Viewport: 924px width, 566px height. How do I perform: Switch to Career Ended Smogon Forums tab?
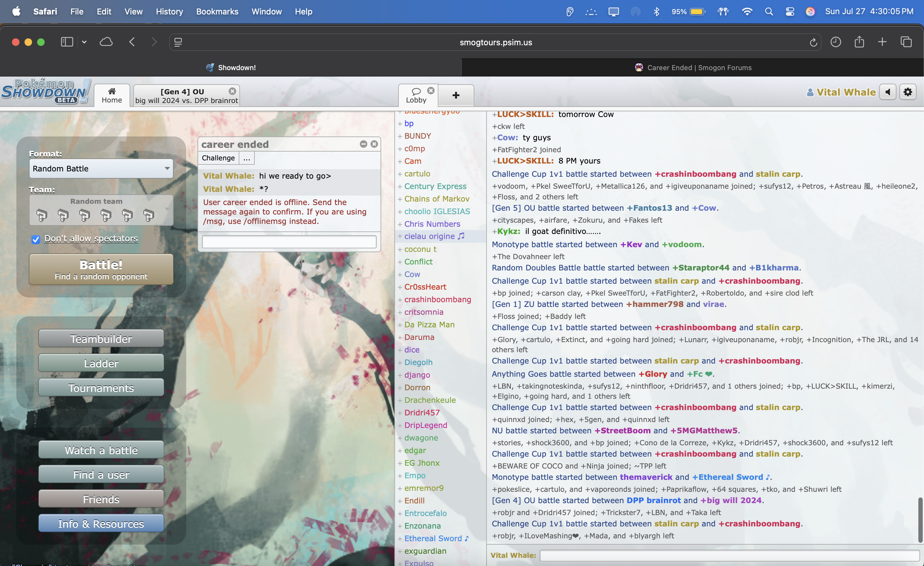[693, 68]
